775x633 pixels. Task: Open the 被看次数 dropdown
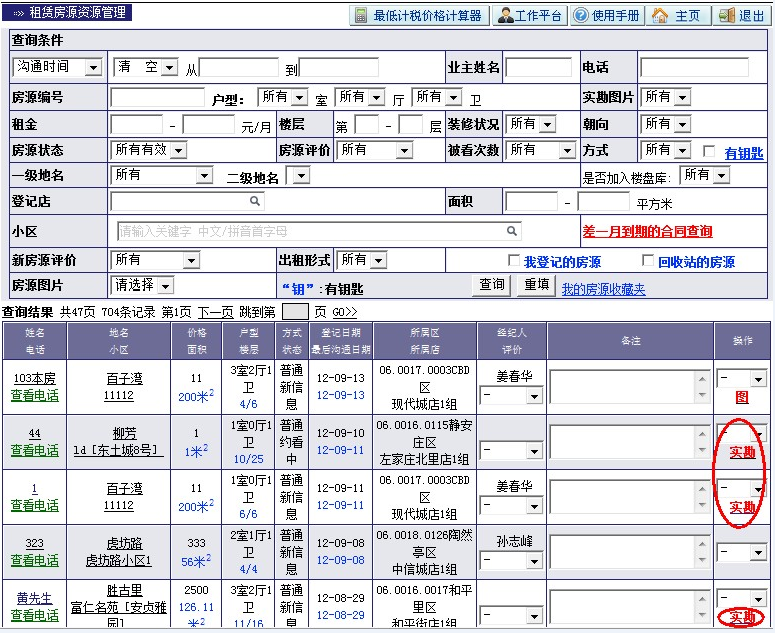click(541, 150)
